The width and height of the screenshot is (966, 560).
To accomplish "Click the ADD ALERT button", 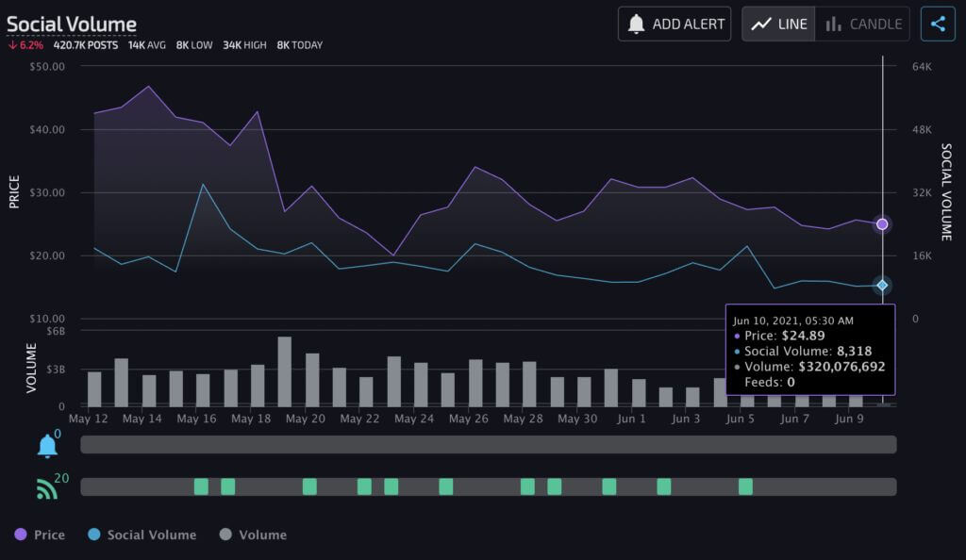I will (675, 24).
